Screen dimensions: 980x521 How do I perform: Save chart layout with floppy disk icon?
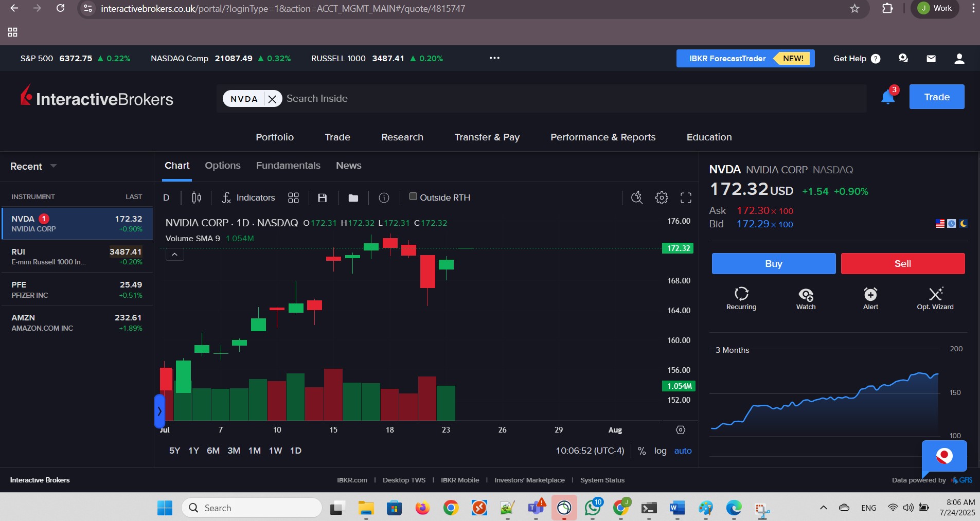(x=323, y=197)
